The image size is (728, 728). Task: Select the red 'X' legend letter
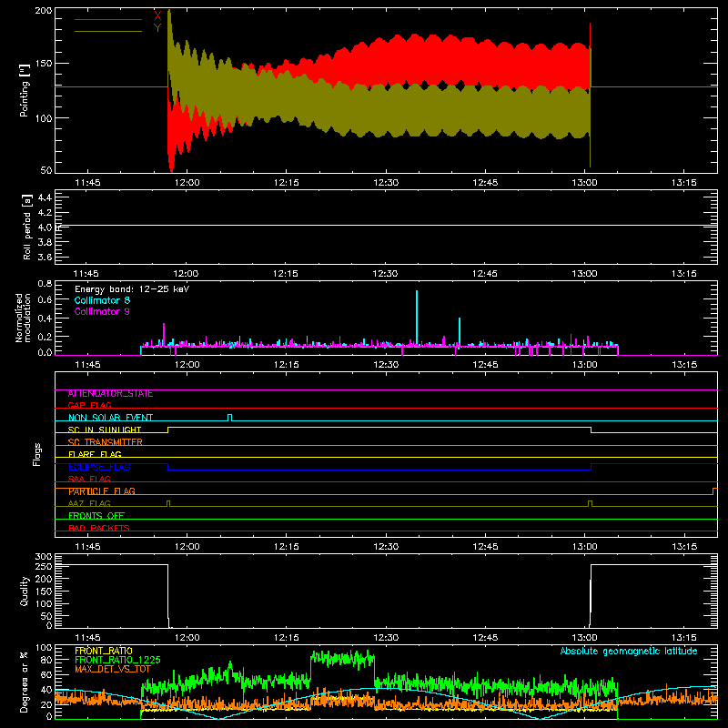tap(157, 15)
